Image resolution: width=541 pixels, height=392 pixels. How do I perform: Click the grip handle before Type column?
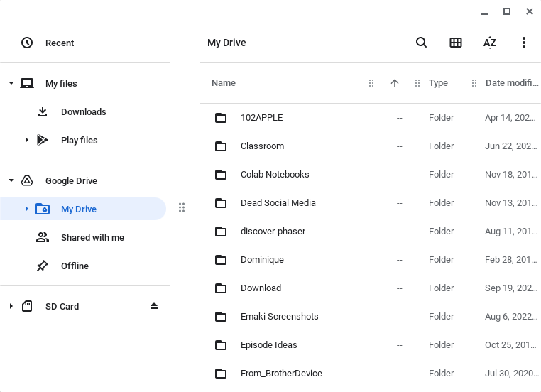tap(417, 83)
